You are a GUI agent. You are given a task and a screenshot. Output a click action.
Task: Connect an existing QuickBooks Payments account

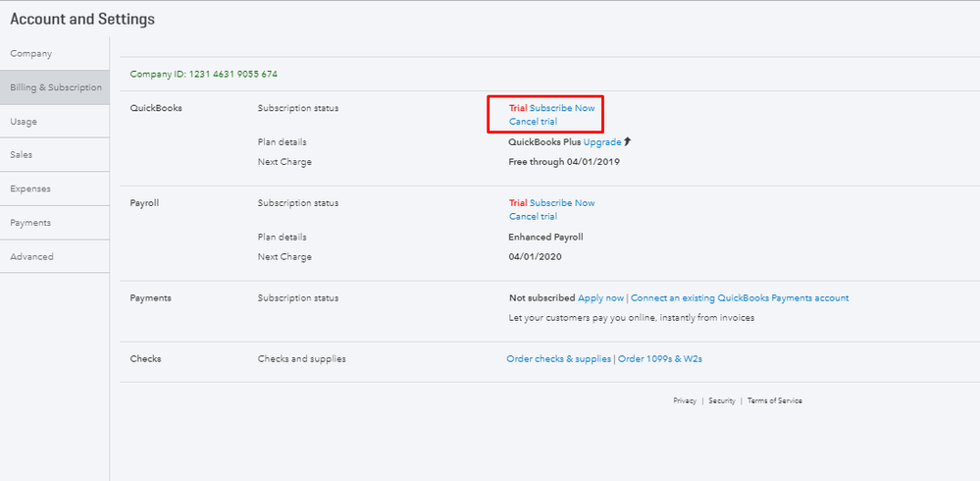click(x=740, y=298)
